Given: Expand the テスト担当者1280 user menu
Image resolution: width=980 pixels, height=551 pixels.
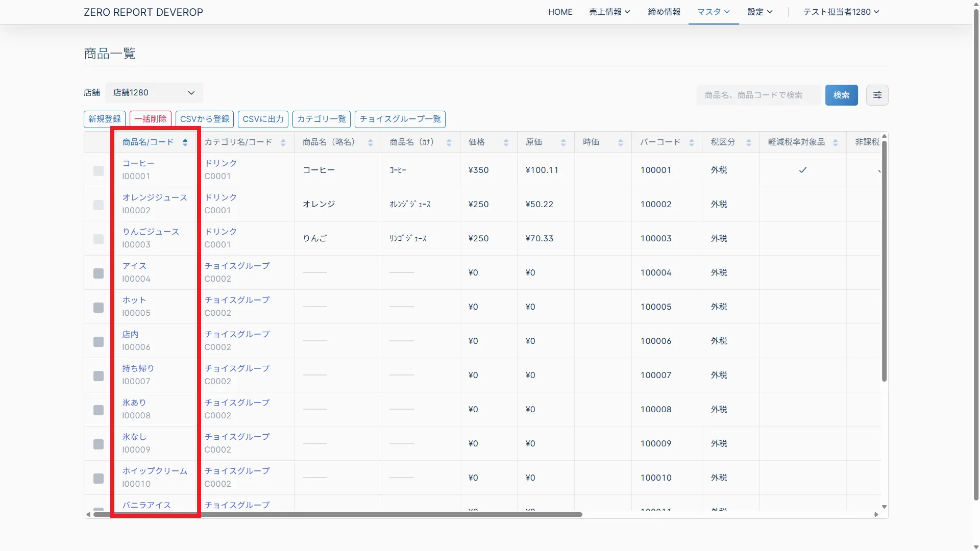Looking at the screenshot, I should (x=841, y=12).
